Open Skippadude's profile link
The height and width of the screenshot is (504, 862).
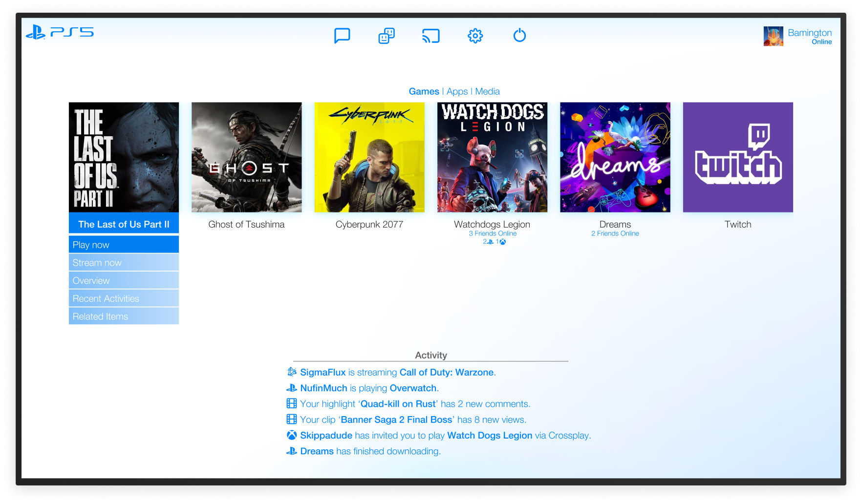point(326,435)
